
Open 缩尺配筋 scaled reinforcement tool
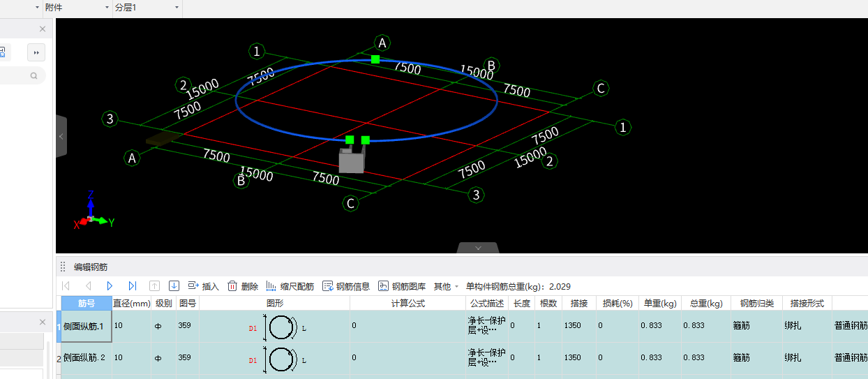pyautogui.click(x=290, y=286)
